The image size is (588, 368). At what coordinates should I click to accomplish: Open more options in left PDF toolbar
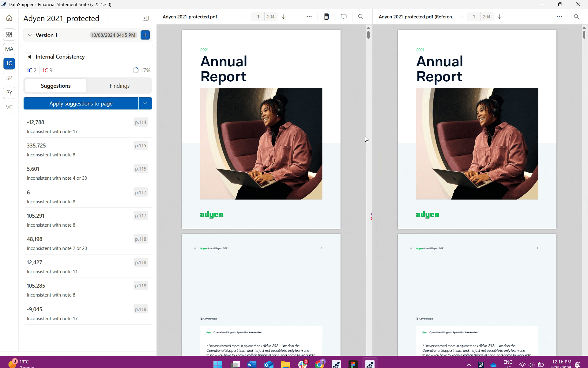click(309, 17)
